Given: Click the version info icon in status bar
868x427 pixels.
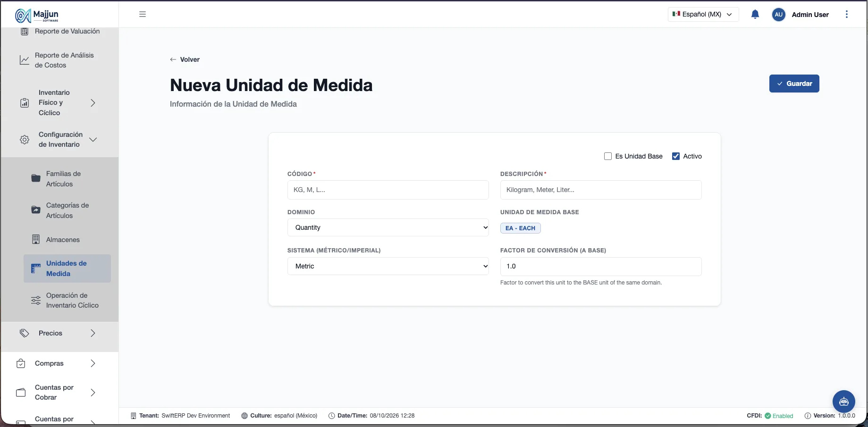Looking at the screenshot, I should click(808, 416).
